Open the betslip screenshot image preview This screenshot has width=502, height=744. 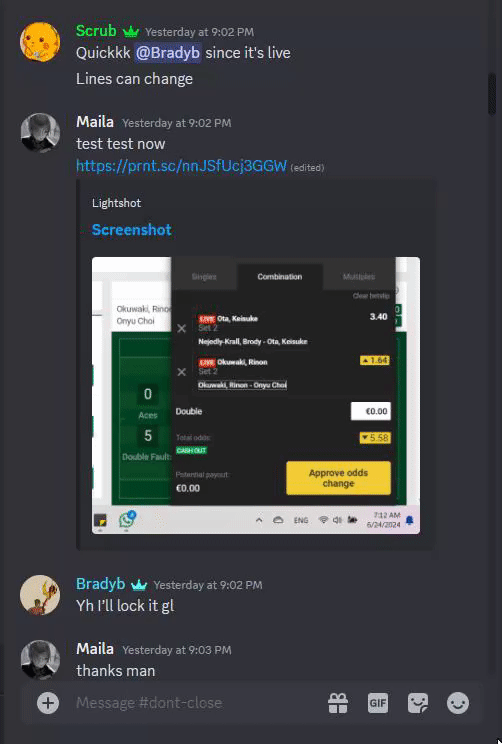coord(256,395)
